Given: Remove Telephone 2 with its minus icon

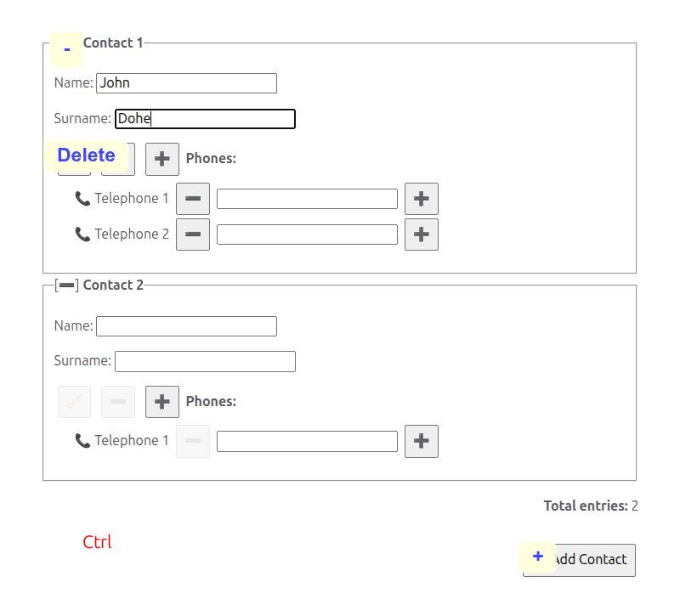Looking at the screenshot, I should (x=193, y=235).
